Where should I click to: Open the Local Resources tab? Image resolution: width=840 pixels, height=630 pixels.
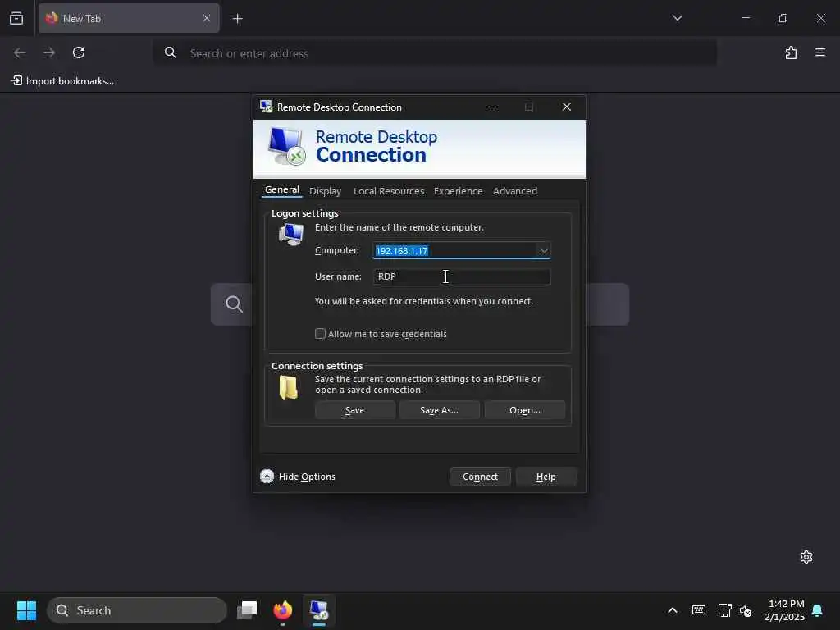coord(388,191)
